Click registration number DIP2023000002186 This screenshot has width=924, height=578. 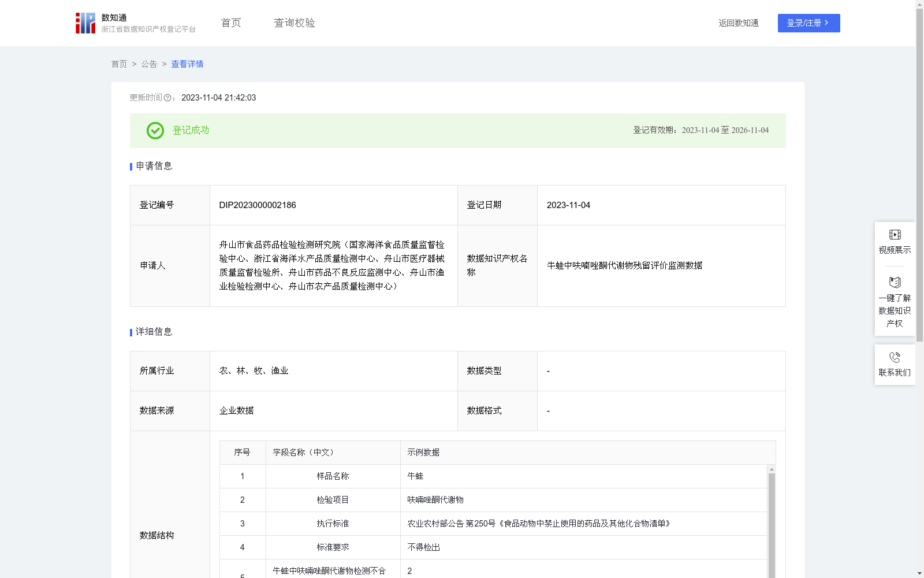pos(258,205)
